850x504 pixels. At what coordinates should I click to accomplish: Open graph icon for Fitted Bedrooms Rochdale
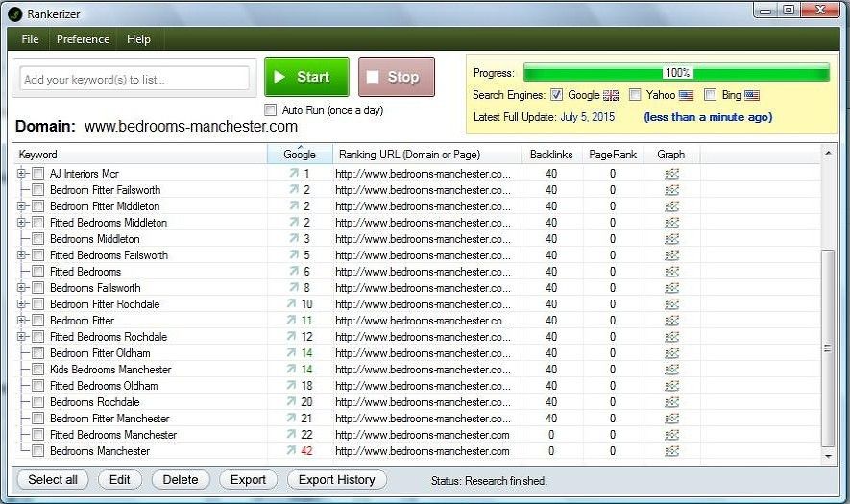[x=671, y=337]
